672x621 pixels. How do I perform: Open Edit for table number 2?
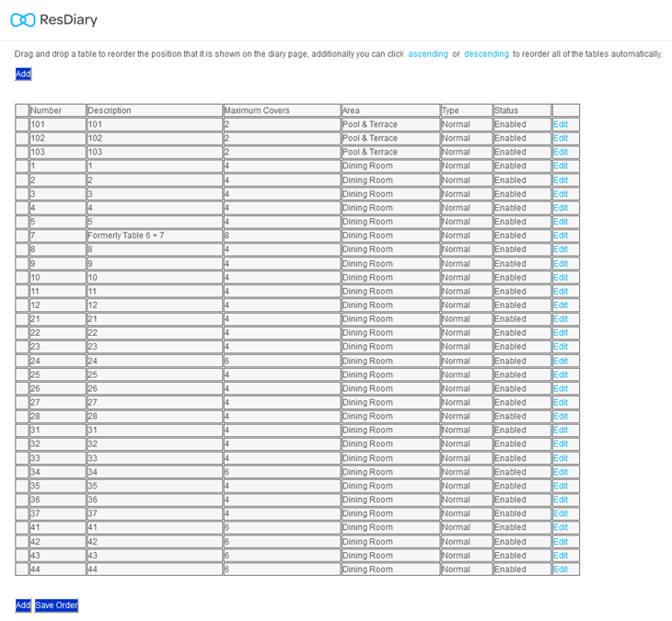coord(560,180)
